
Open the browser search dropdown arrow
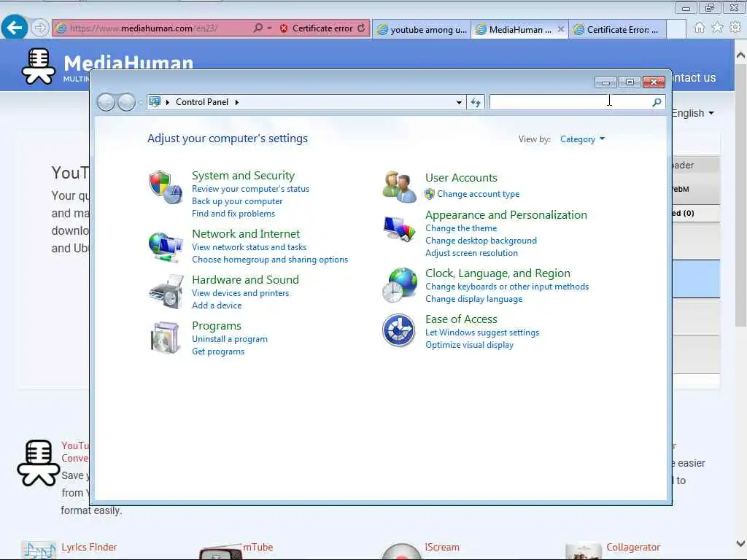tap(270, 28)
